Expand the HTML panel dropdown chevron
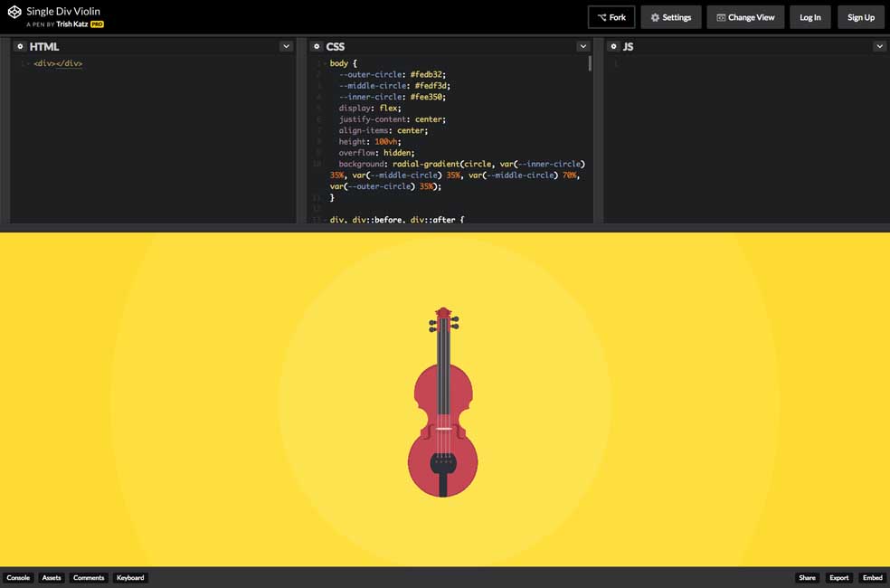 click(286, 46)
